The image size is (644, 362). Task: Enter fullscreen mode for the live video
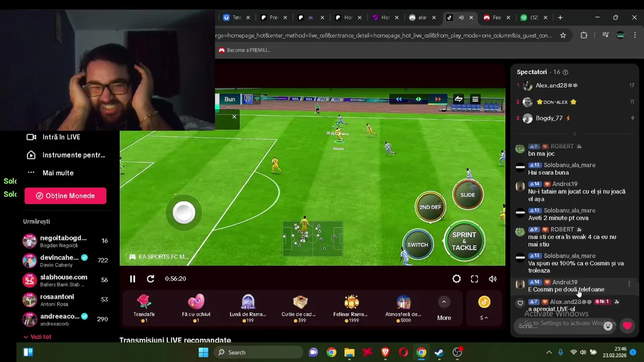(x=474, y=279)
